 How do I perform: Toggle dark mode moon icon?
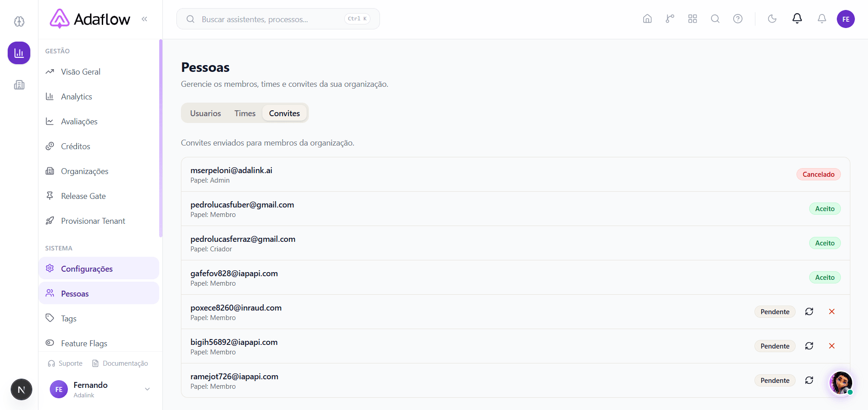click(x=772, y=19)
